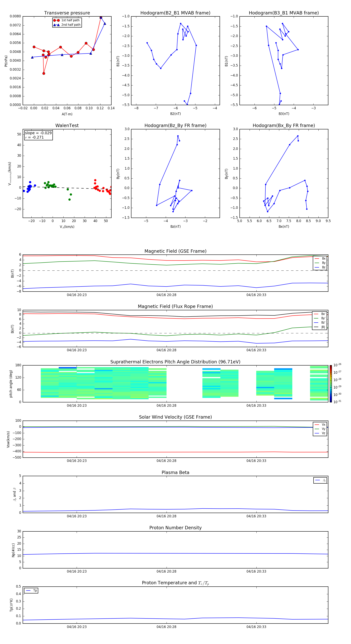
Task: Click the Proton Number Density title
Action: tap(175, 528)
